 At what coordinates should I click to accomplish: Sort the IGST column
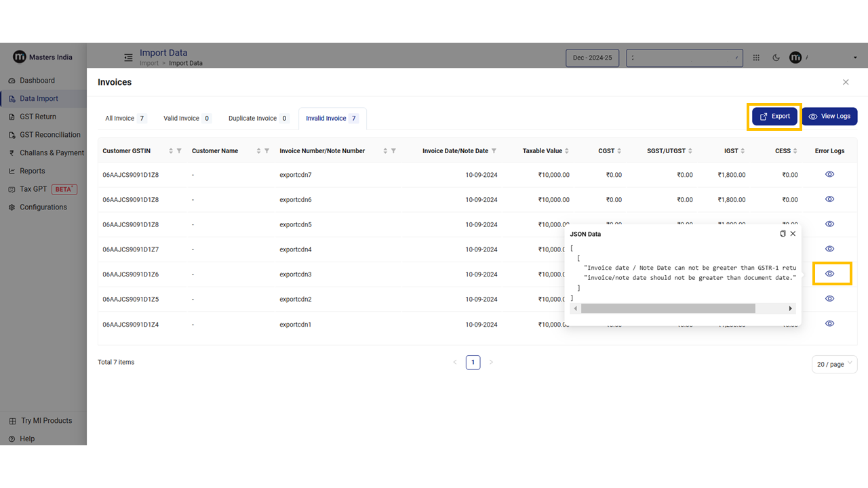[743, 151]
